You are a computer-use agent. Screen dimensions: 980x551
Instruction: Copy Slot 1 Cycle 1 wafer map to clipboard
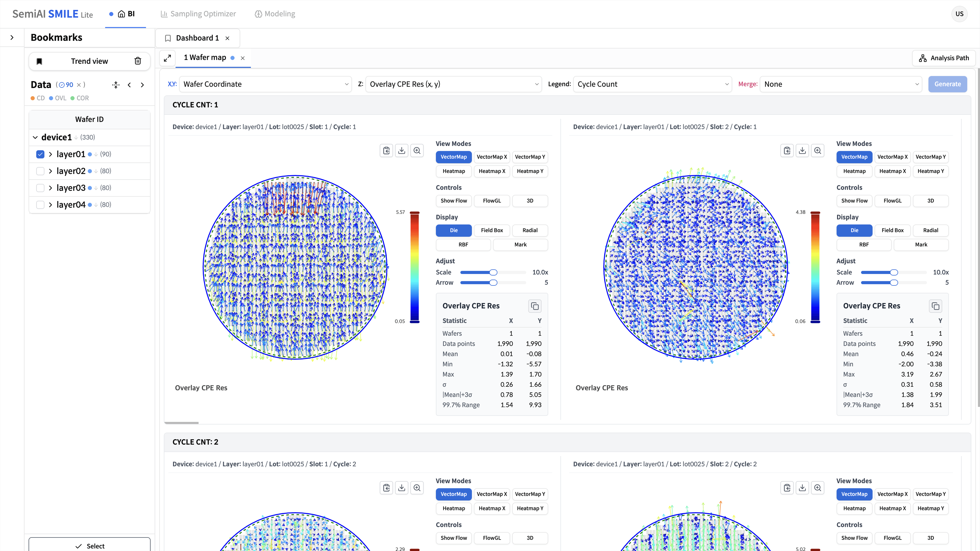pos(387,151)
